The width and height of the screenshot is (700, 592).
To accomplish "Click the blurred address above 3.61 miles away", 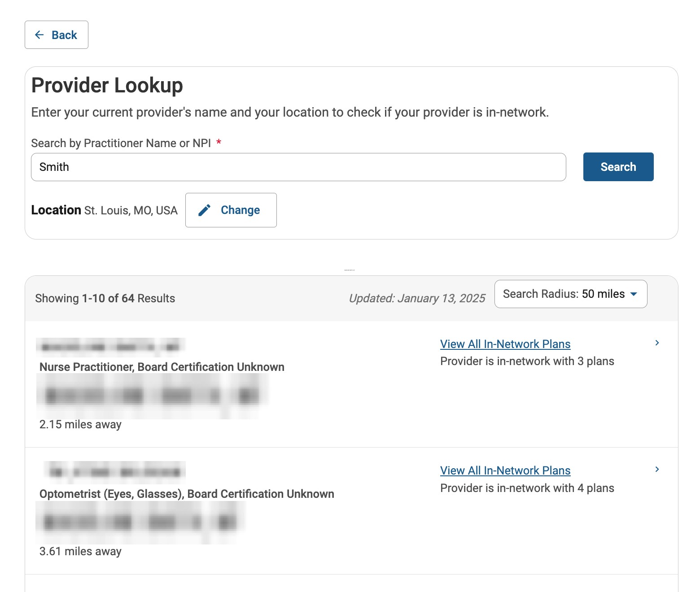I will pyautogui.click(x=140, y=522).
